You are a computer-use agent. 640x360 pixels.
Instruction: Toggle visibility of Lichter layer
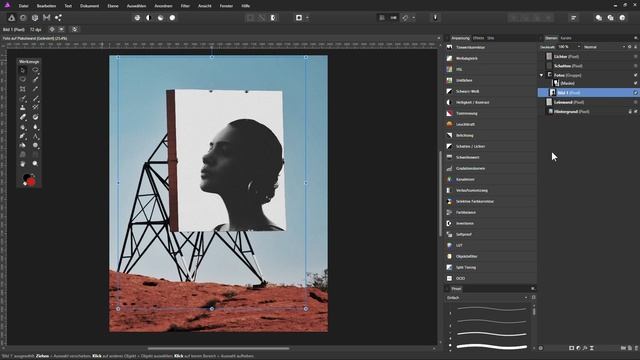tap(636, 56)
